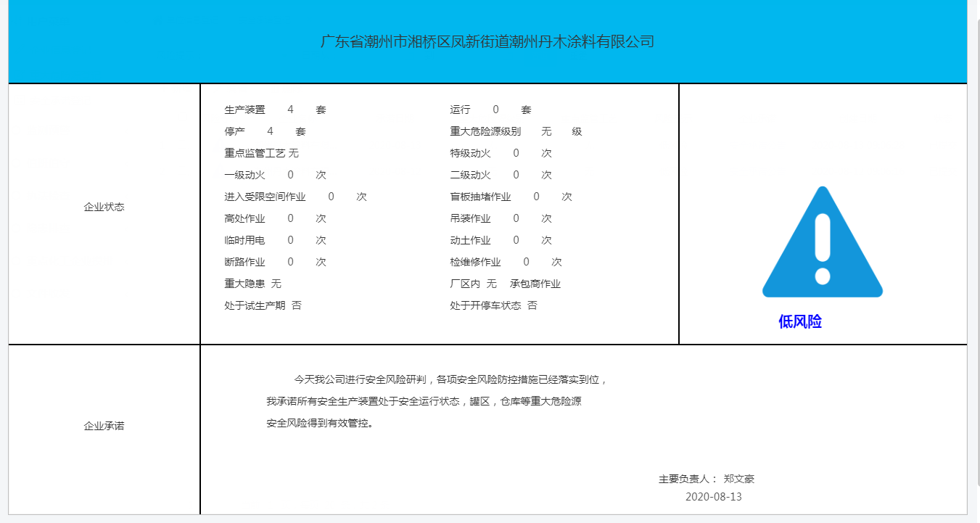Click the 特级动火 label
This screenshot has width=980, height=523.
coord(470,153)
